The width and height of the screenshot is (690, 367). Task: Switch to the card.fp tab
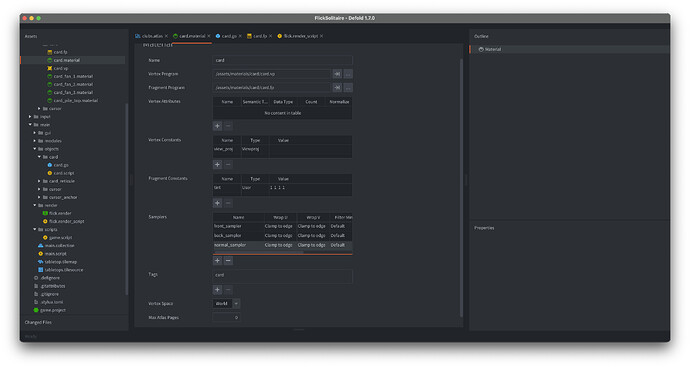click(260, 36)
